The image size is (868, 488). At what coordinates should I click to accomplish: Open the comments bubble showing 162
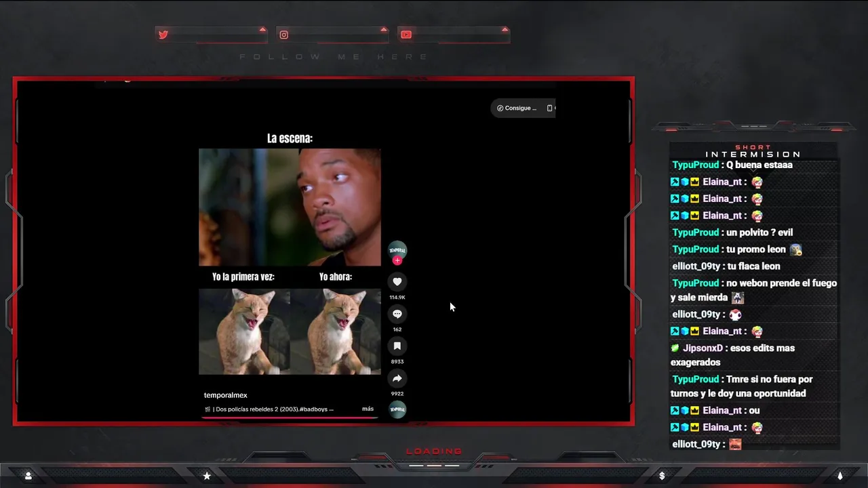(x=397, y=314)
